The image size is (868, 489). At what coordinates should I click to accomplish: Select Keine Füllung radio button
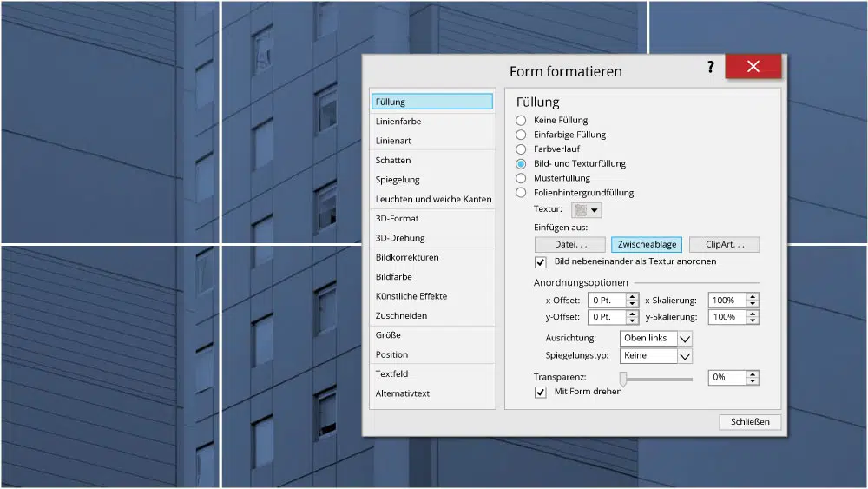point(521,120)
